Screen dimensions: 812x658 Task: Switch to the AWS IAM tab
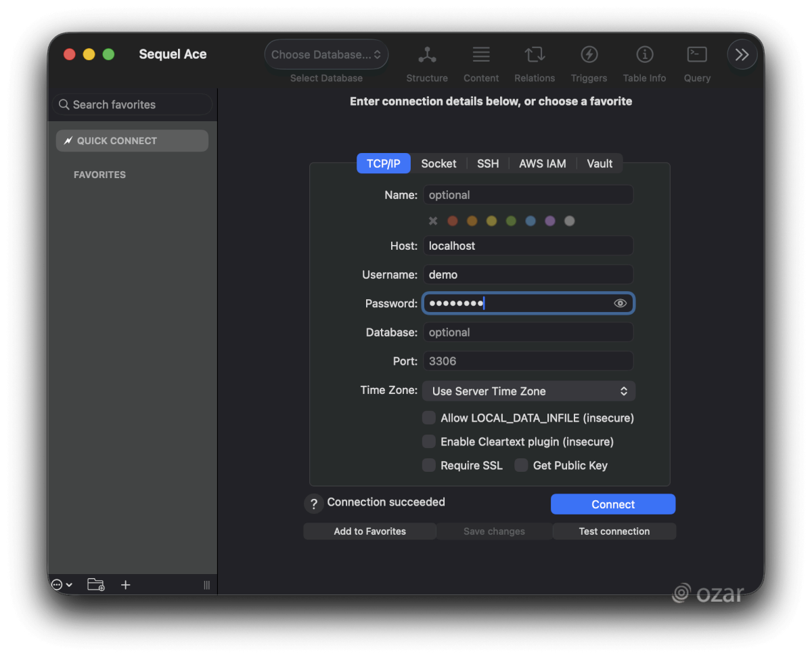pyautogui.click(x=543, y=163)
